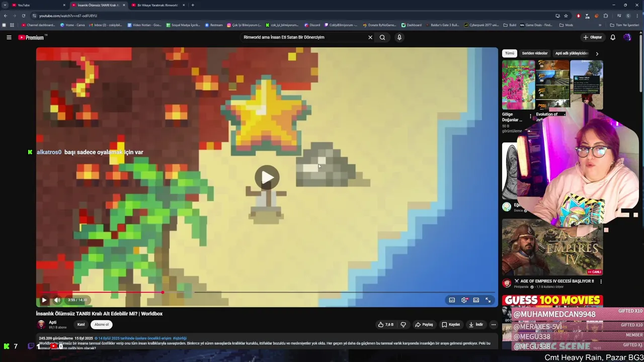The image size is (644, 362).
Task: Open the Restream bookmark
Action: [214, 25]
